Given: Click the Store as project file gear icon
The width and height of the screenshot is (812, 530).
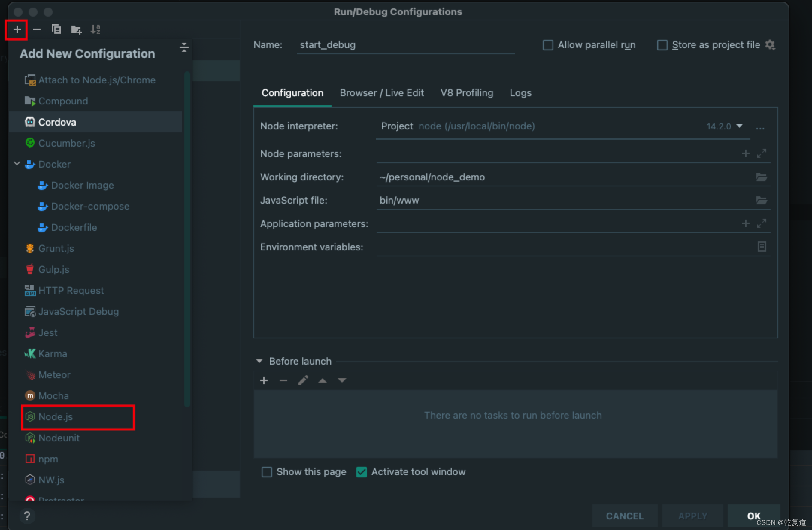Looking at the screenshot, I should pos(770,45).
